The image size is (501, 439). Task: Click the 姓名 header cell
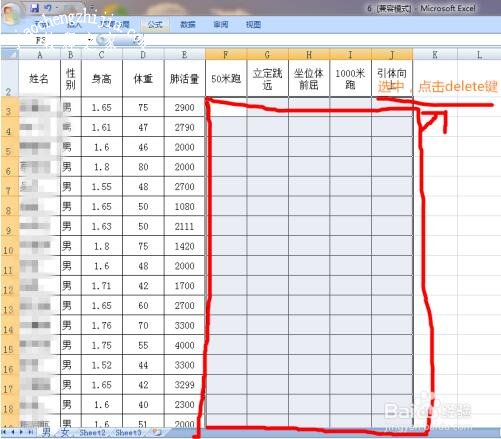pos(39,79)
